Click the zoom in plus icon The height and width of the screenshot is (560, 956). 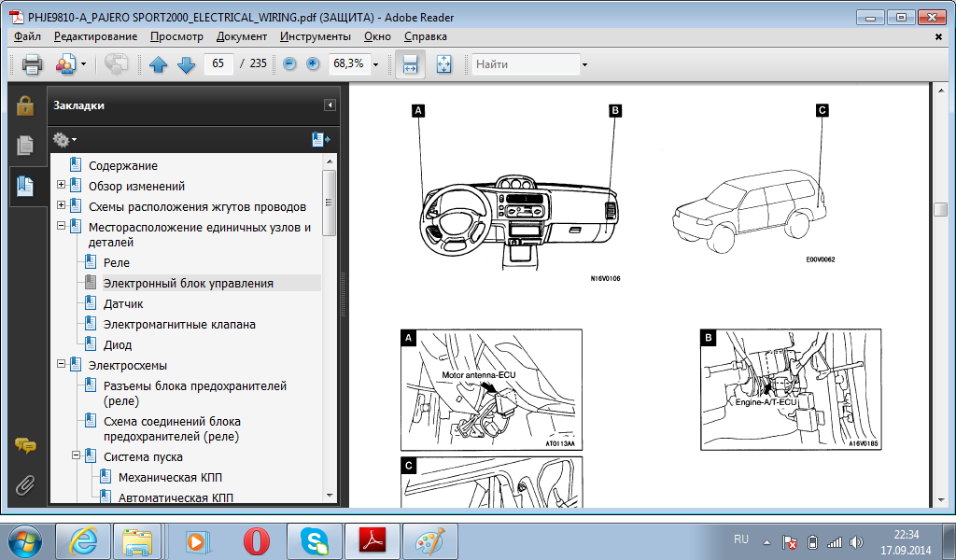(313, 64)
